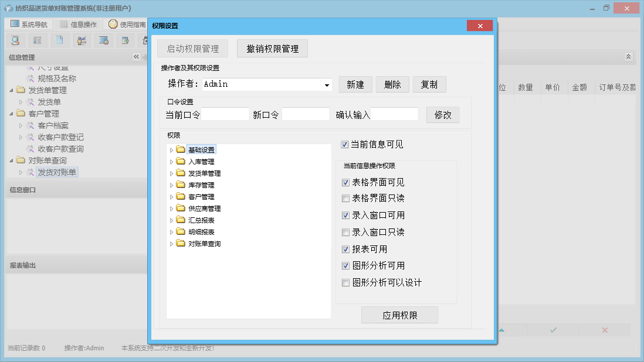Click red X cancel icon in main window

tap(605, 330)
